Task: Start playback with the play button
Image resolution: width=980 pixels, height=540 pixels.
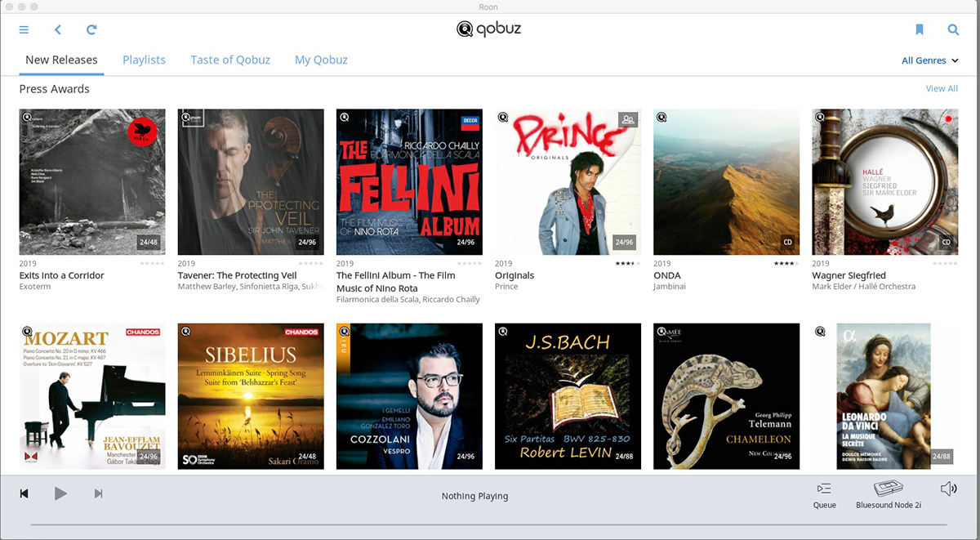Action: tap(60, 493)
